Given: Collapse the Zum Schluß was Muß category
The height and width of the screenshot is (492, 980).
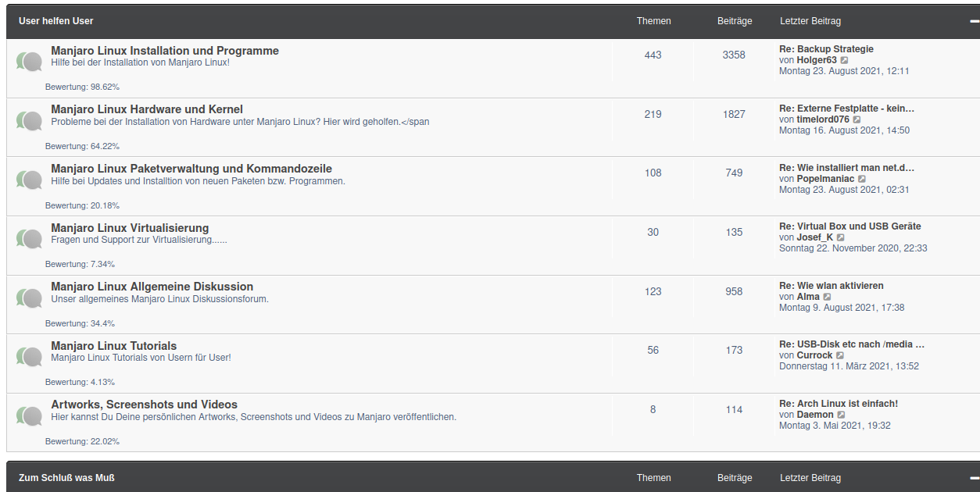Looking at the screenshot, I should (974, 478).
